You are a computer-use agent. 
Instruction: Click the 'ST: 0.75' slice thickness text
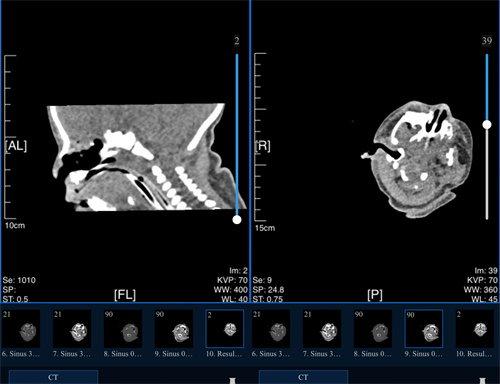268,299
